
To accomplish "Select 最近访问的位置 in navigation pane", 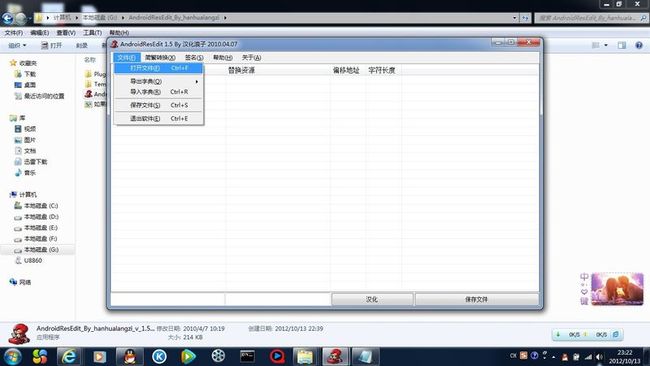I will (44, 96).
